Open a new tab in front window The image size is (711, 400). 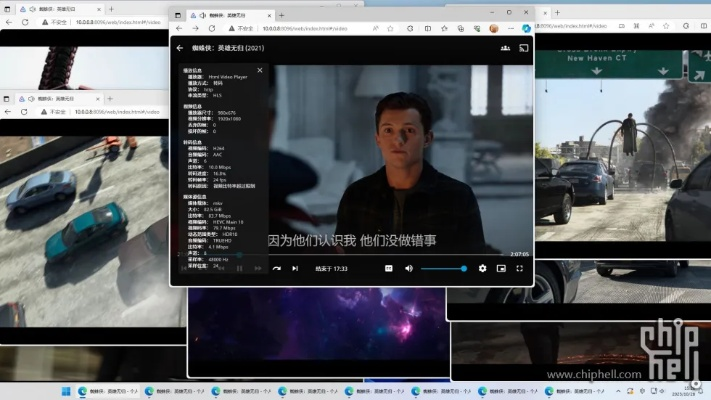[x=282, y=15]
